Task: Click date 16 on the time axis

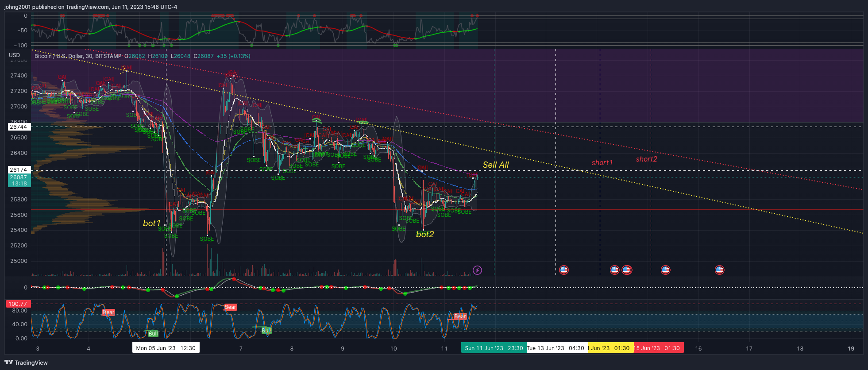Action: click(698, 348)
